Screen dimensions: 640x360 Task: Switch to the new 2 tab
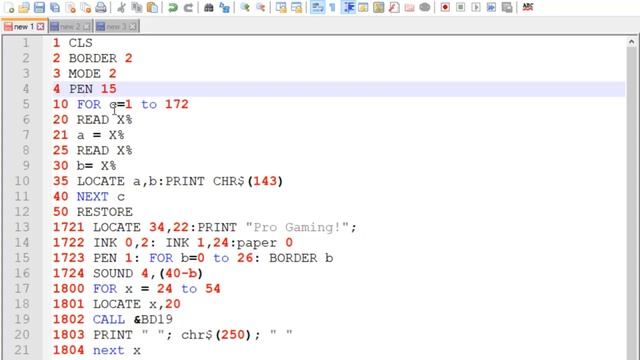[x=70, y=27]
